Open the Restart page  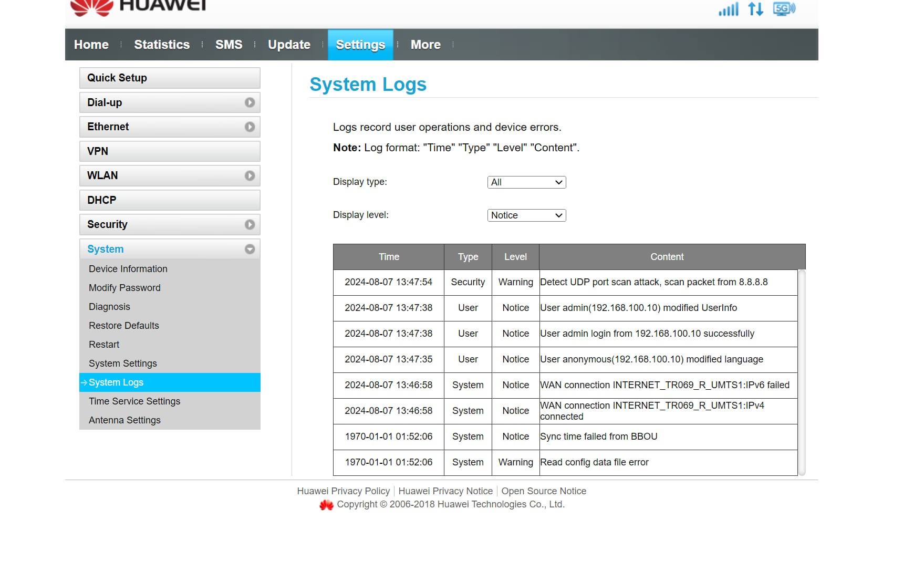[x=104, y=345]
